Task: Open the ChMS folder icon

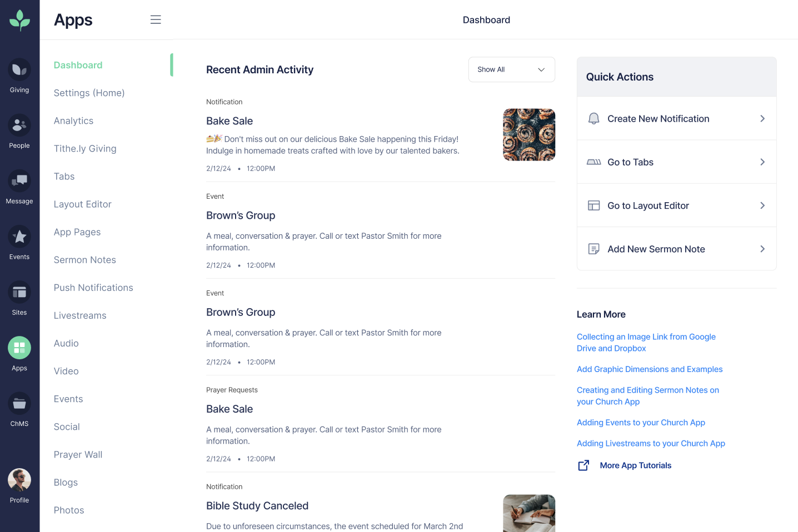Action: coord(19,404)
